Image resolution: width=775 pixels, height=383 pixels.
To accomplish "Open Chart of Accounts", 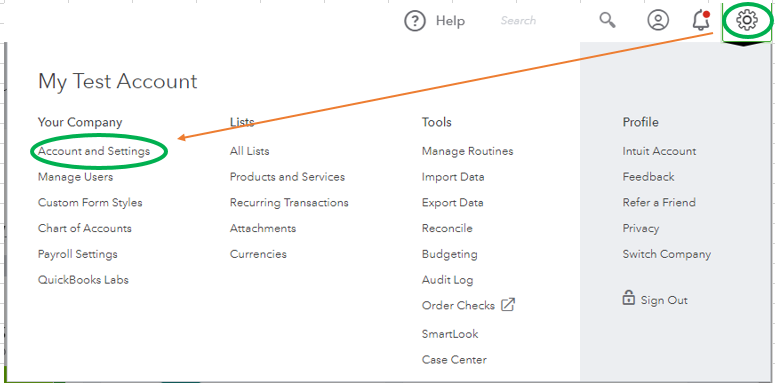I will 85,228.
